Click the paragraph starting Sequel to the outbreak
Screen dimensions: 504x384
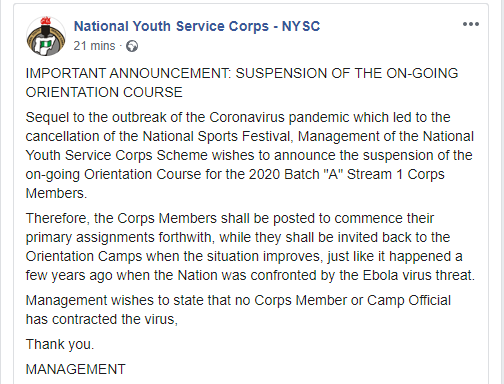[250, 155]
